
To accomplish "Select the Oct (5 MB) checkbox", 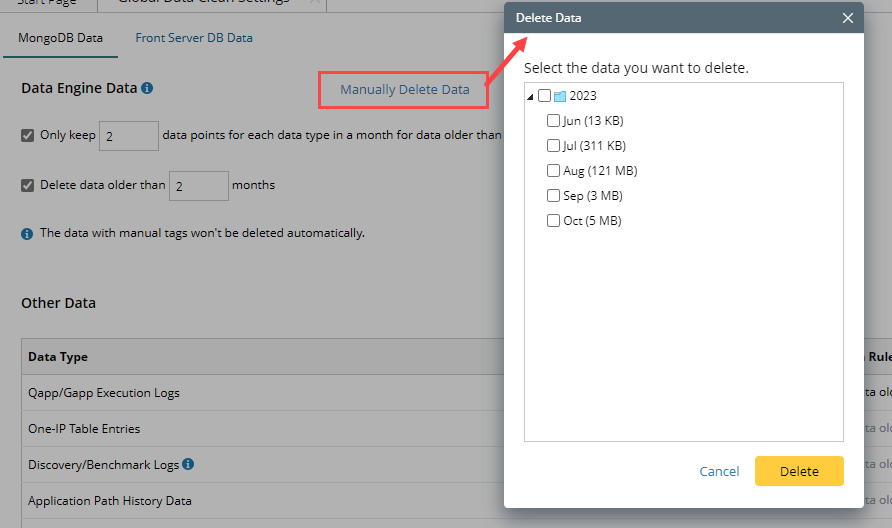I will coord(553,221).
